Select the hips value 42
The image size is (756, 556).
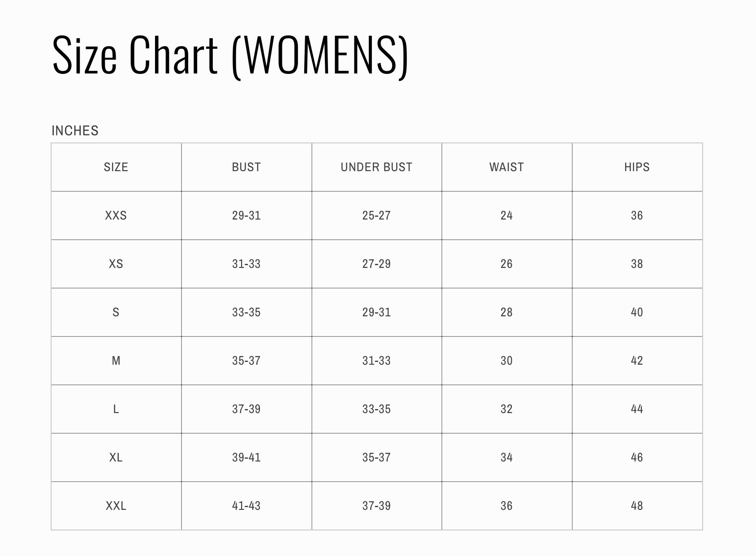click(x=637, y=361)
